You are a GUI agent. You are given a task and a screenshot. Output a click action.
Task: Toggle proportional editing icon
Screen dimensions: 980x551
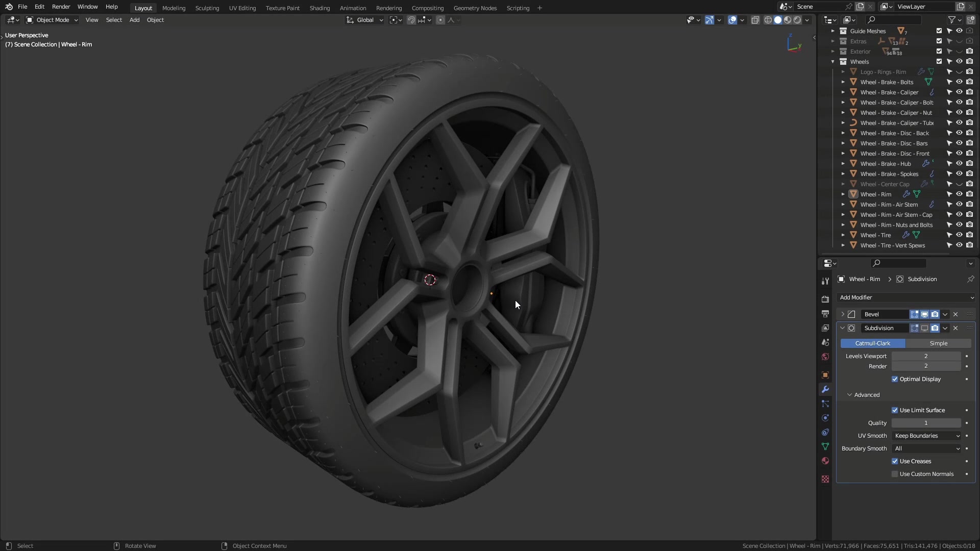coord(440,20)
